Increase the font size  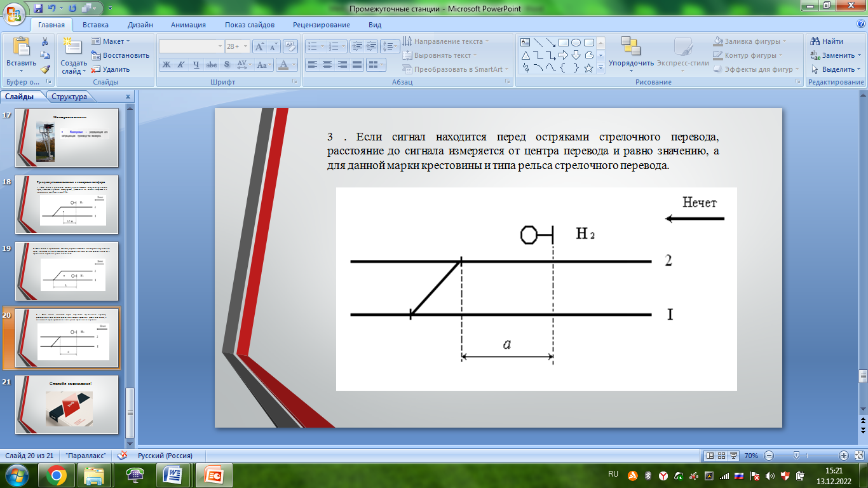259,46
